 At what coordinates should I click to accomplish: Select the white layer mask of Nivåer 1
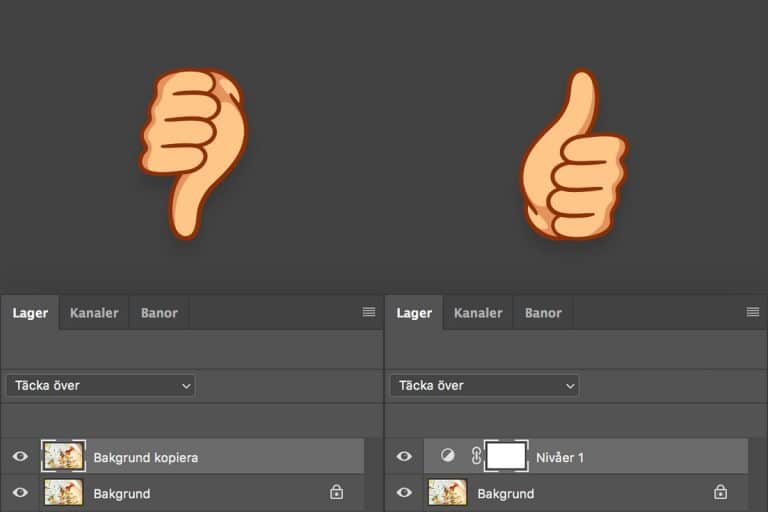point(506,456)
